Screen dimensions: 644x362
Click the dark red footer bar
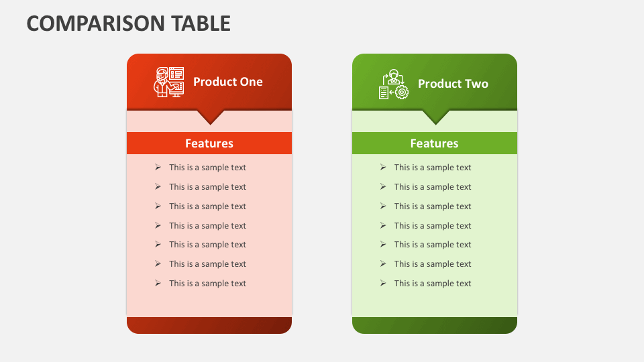(x=209, y=325)
